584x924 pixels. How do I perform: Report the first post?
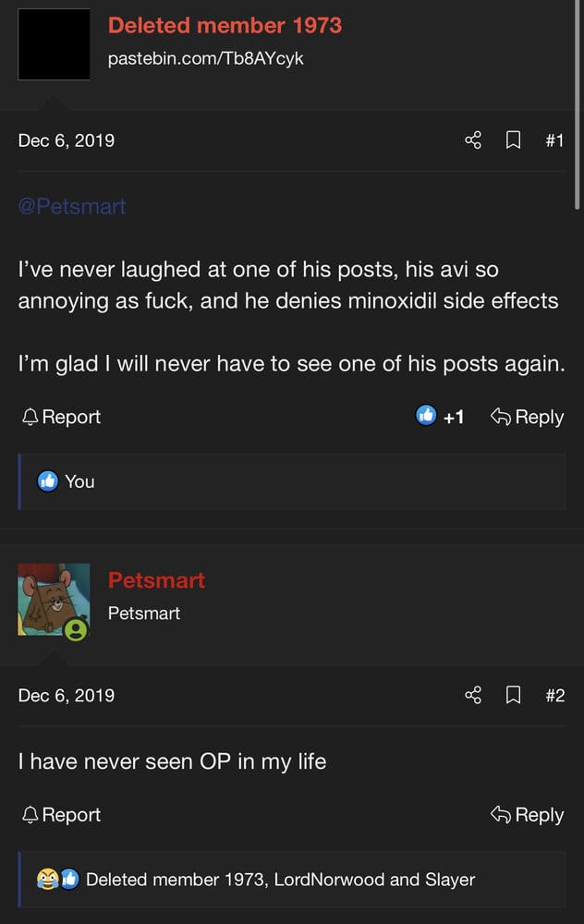coord(61,417)
